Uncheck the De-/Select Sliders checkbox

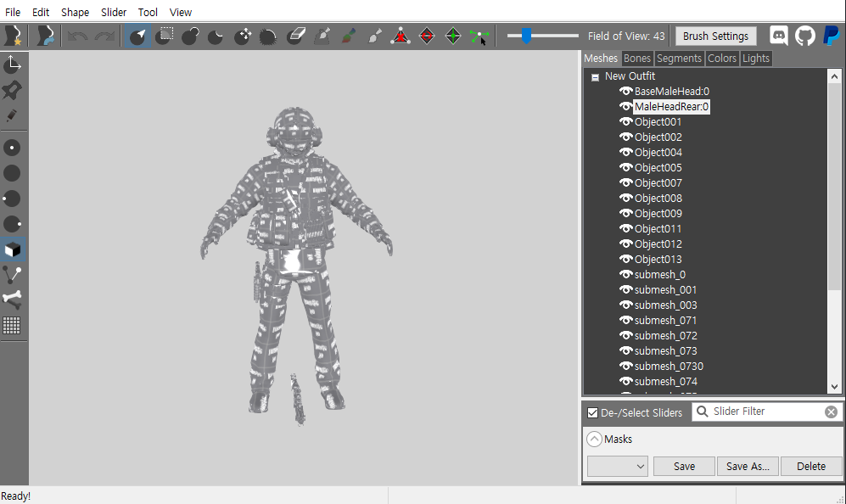click(x=593, y=413)
